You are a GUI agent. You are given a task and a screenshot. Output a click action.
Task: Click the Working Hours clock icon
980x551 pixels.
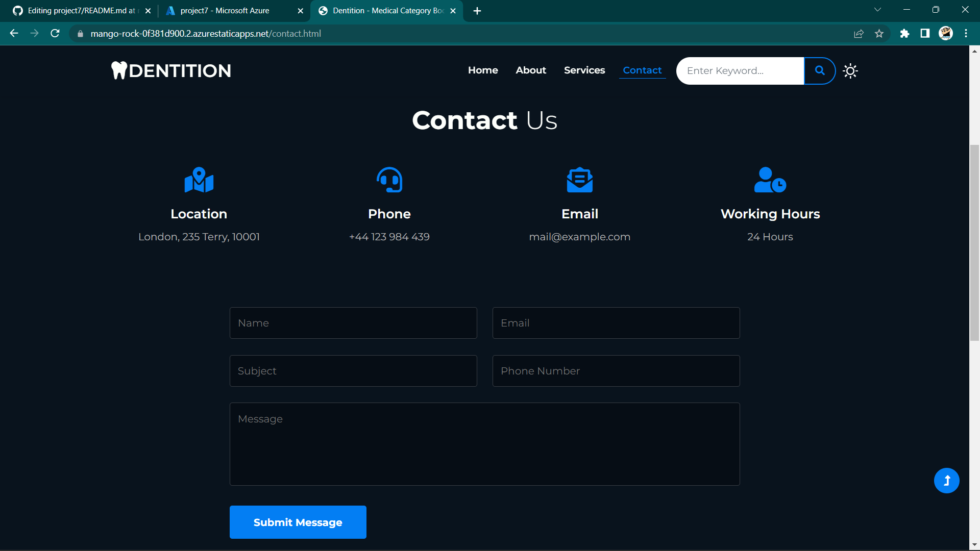click(770, 180)
